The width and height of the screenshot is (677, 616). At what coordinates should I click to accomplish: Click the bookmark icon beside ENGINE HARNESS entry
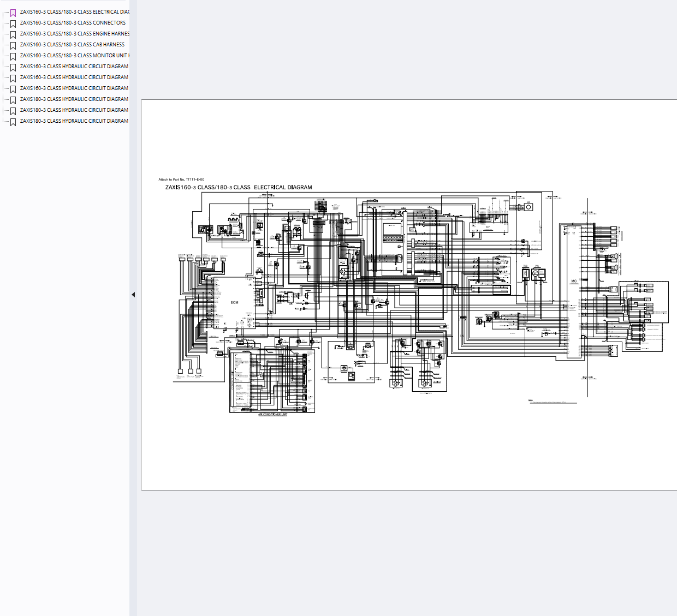point(13,34)
